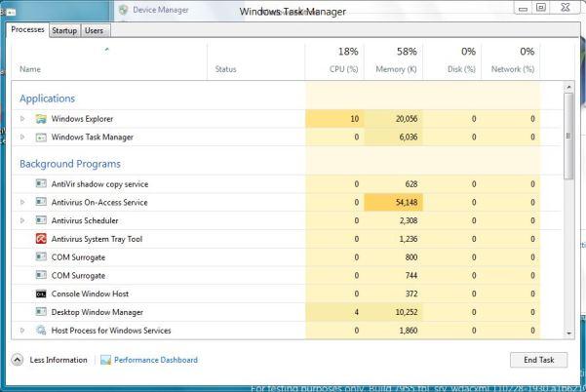This screenshot has width=586, height=392.
Task: Open the Performance Dashboard link
Action: [x=156, y=360]
